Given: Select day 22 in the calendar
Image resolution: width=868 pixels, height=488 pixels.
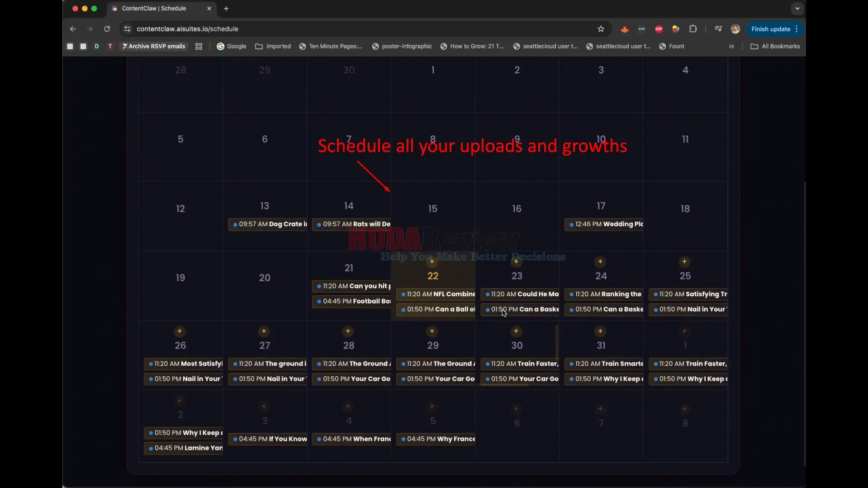Looking at the screenshot, I should tap(433, 276).
